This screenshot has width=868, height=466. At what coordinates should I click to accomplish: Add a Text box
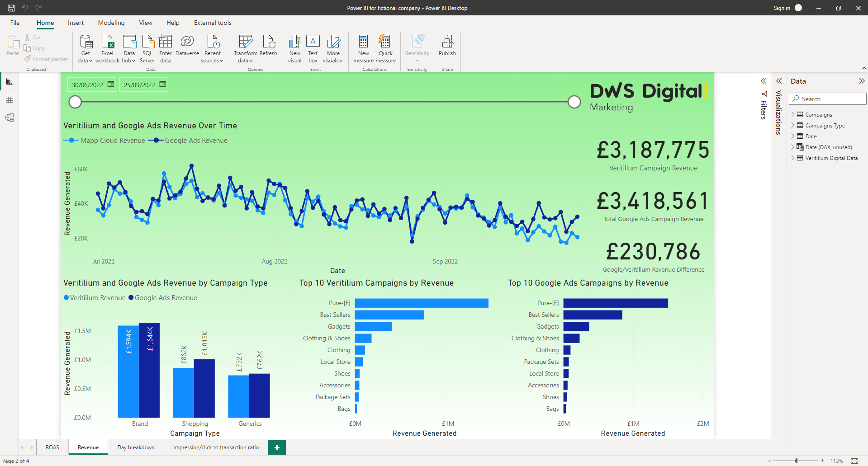pyautogui.click(x=313, y=42)
